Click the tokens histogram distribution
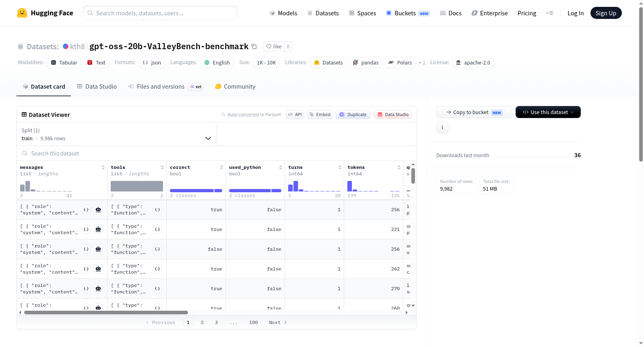644x347 pixels. coord(374,186)
